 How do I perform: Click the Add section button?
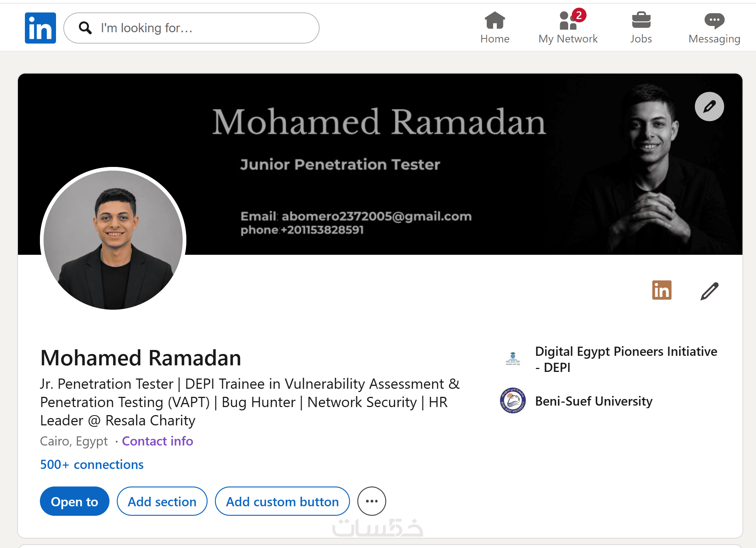click(x=162, y=501)
